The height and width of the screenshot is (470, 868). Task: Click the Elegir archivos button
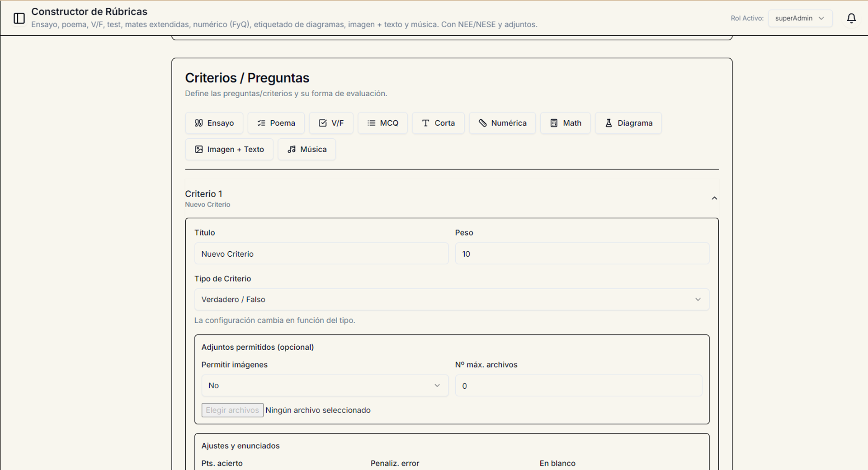(x=232, y=410)
